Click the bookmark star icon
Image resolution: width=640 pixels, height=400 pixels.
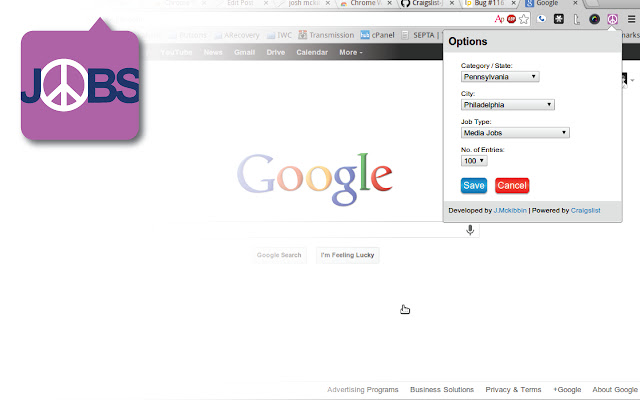pyautogui.click(x=524, y=19)
